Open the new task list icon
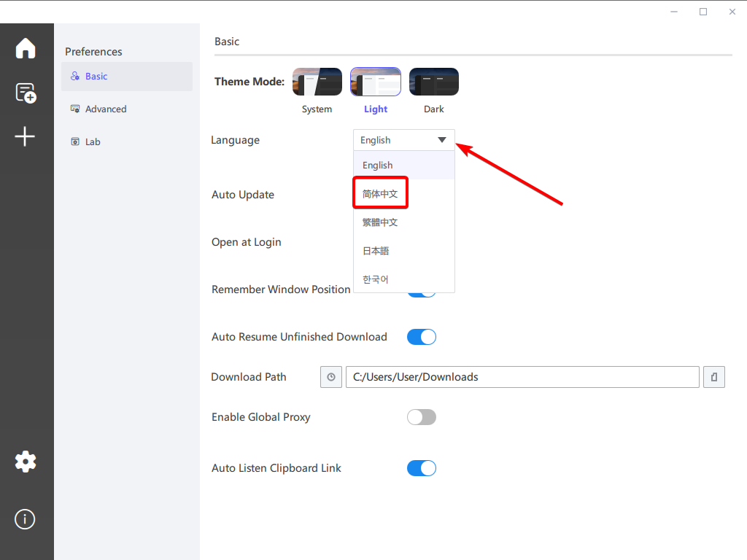The width and height of the screenshot is (747, 560). click(x=26, y=93)
